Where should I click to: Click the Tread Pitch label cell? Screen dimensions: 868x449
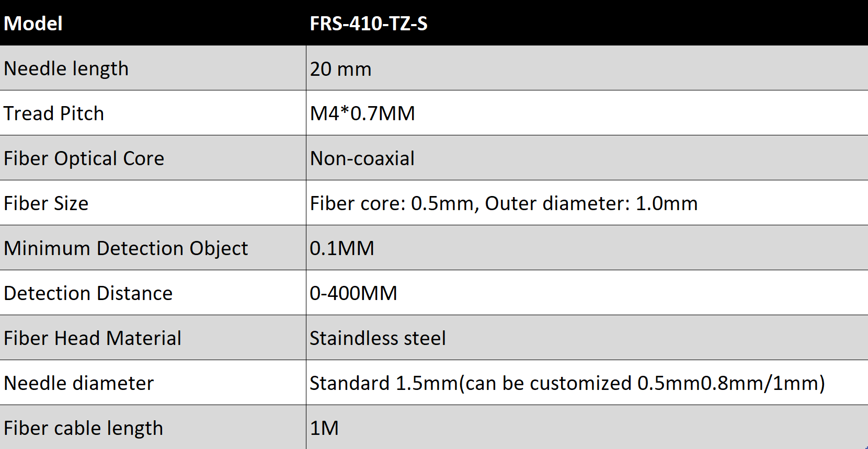[x=153, y=113]
